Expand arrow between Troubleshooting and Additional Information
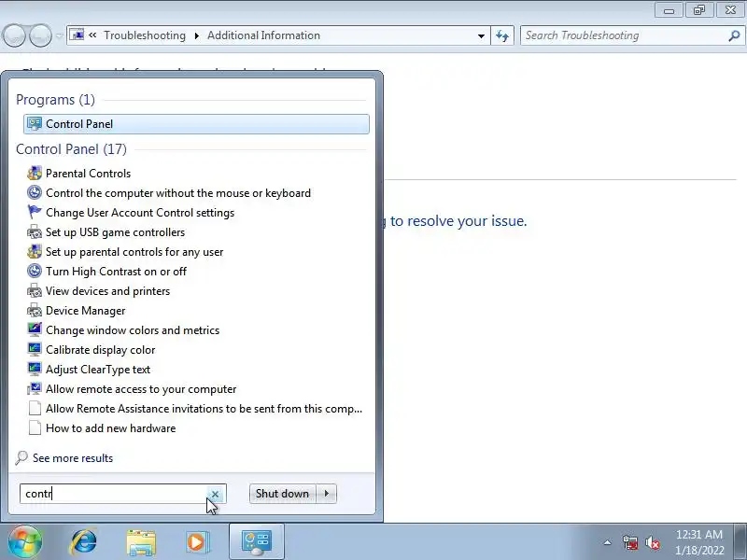 [x=196, y=35]
